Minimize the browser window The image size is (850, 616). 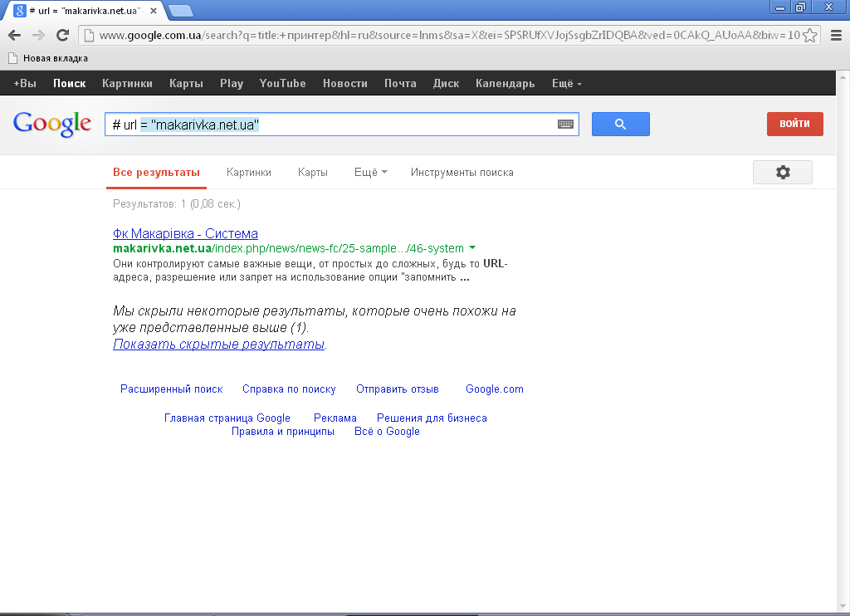click(780, 7)
